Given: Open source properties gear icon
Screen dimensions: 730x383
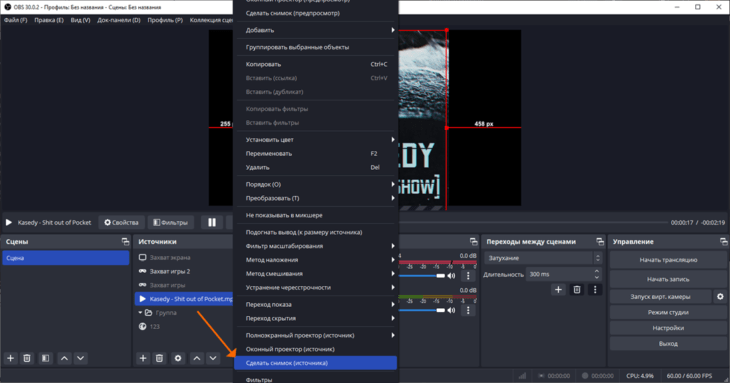Looking at the screenshot, I should (178, 358).
